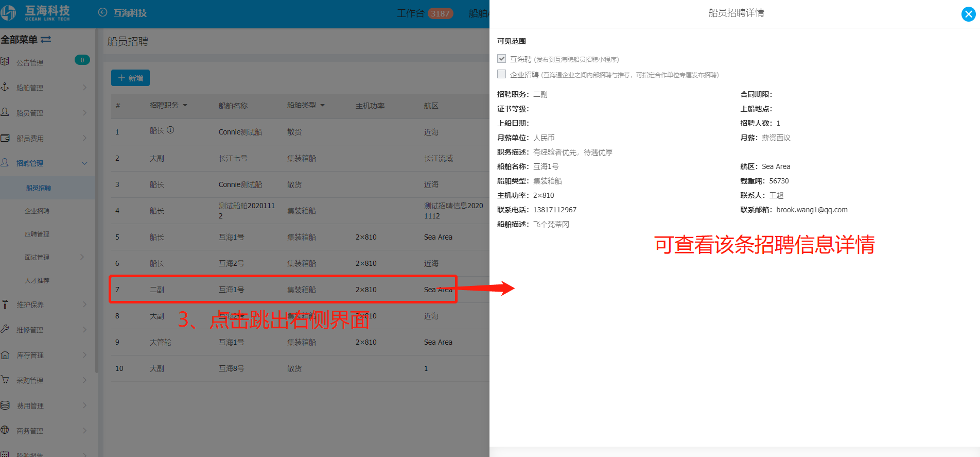Expand the 面试管理 submenu chevron
The width and height of the screenshot is (980, 457).
click(x=82, y=257)
